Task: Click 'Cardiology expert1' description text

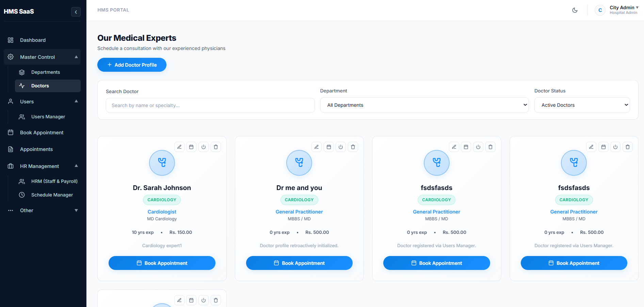Action: coord(162,246)
